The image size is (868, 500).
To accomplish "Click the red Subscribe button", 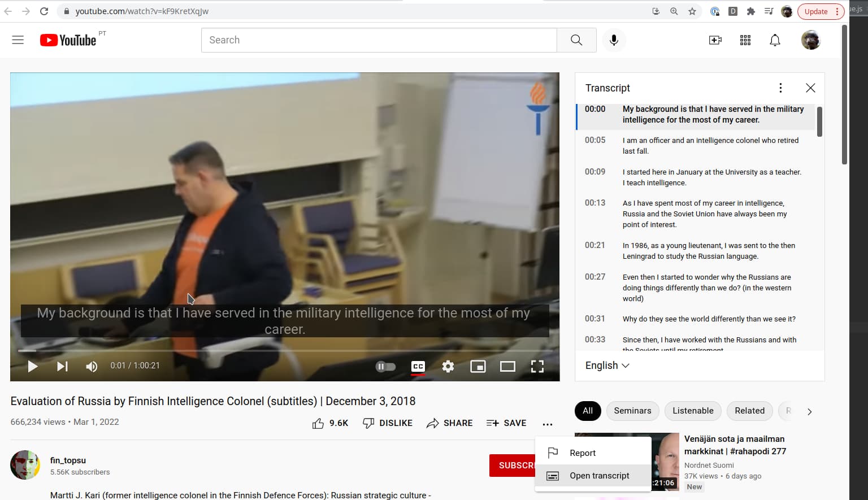I will coord(513,466).
